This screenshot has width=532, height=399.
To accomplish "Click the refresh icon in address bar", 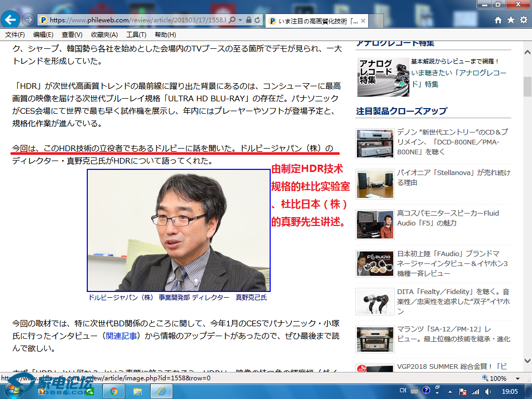I will click(258, 20).
